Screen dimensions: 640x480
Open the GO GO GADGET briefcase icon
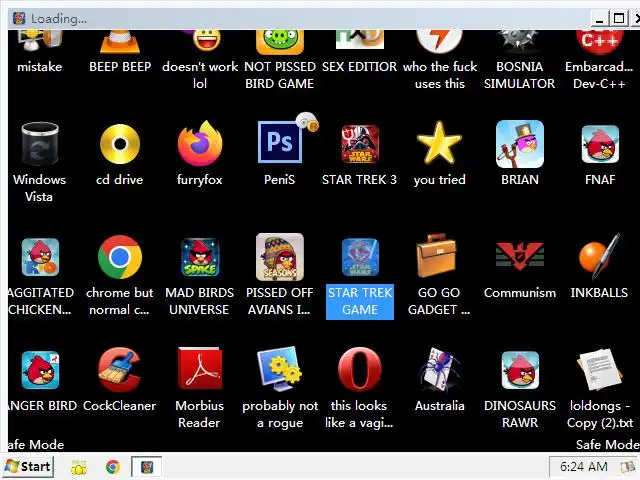[436, 256]
